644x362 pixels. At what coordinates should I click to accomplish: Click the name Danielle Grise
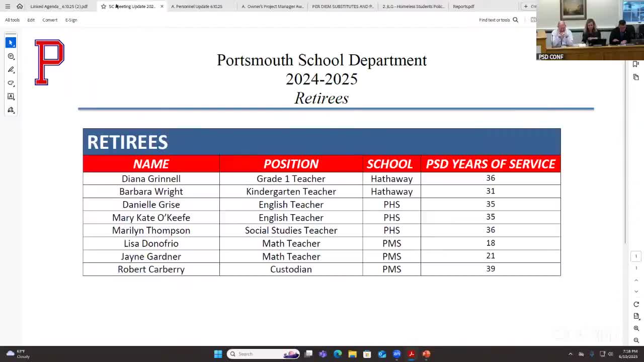tap(151, 205)
